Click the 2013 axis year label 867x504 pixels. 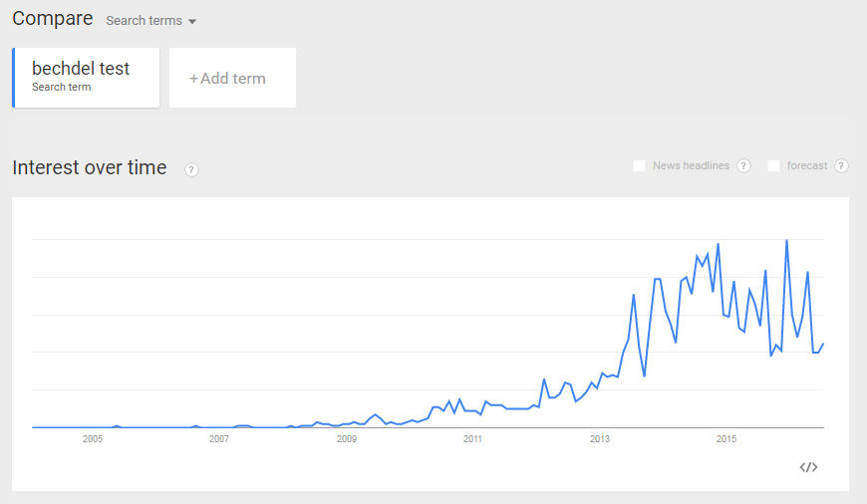(x=600, y=438)
